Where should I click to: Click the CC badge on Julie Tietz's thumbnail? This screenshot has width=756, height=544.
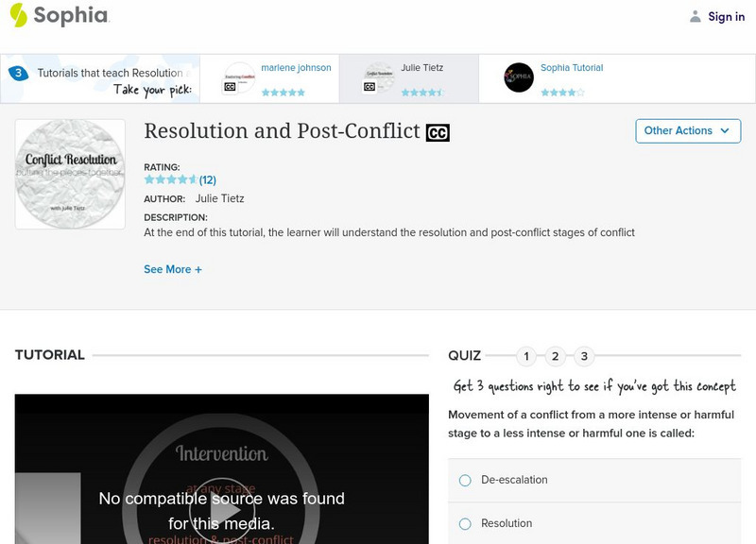pos(369,87)
